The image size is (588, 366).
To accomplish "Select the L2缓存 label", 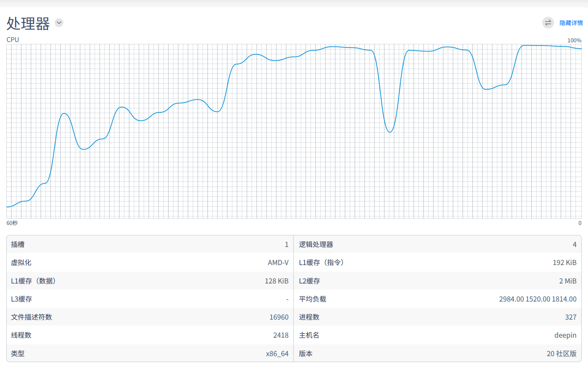I will pyautogui.click(x=310, y=281).
